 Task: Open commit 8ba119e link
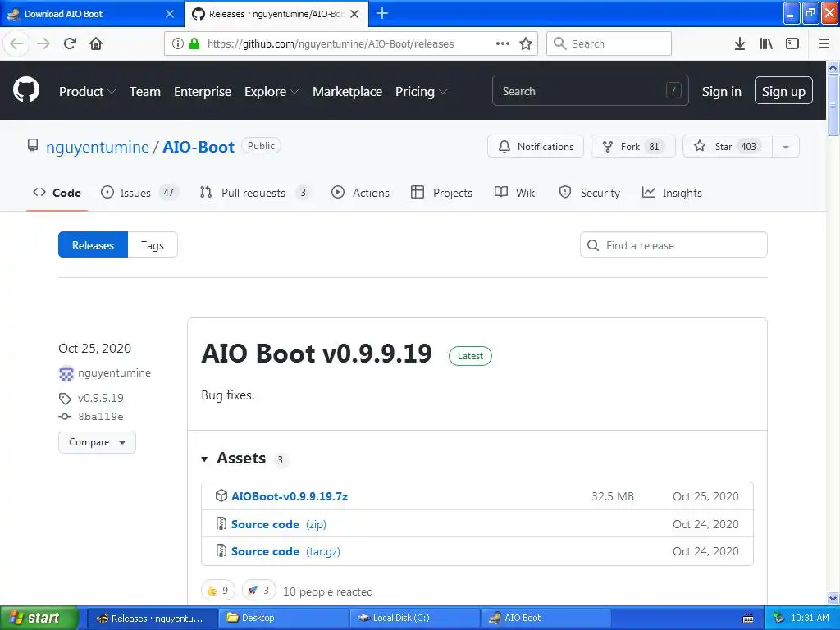pos(101,416)
